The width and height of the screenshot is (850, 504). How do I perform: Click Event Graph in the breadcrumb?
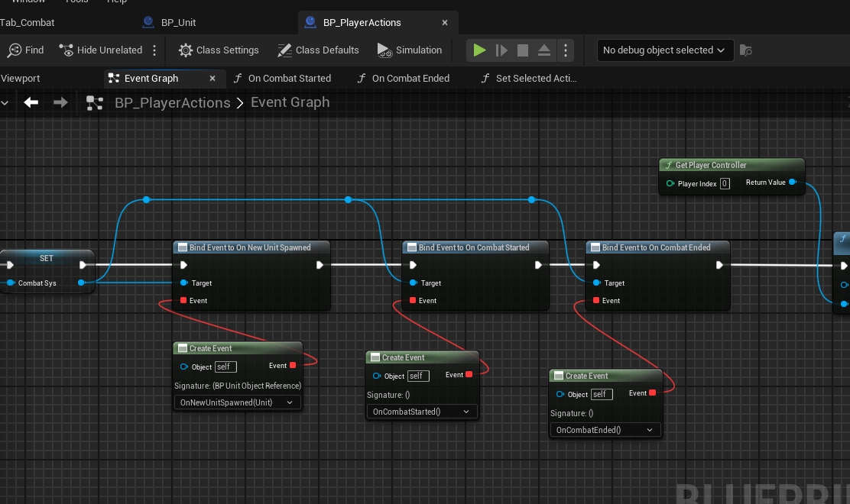290,102
